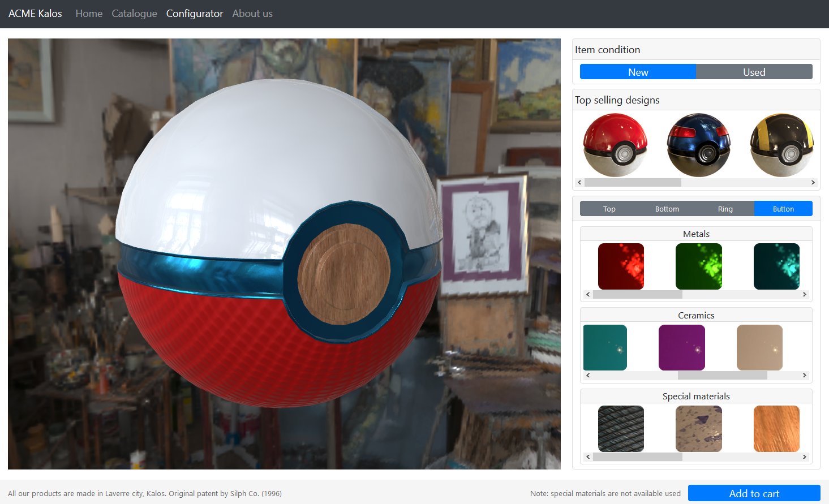Apply the camouflage rock special material
Viewport: 829px width, 504px height.
(699, 429)
